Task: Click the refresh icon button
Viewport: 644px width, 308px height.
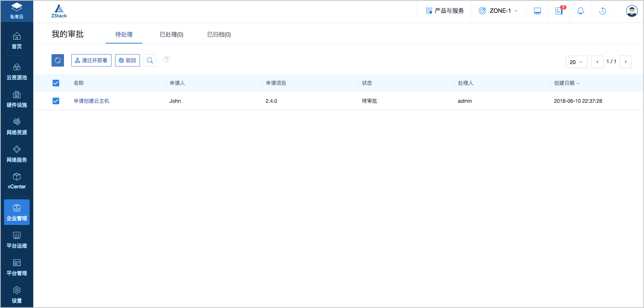Action: pyautogui.click(x=58, y=60)
